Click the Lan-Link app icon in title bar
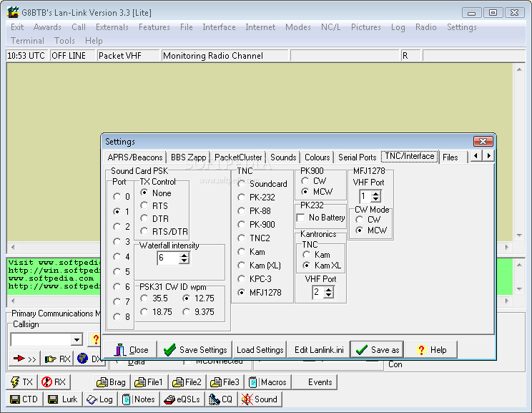This screenshot has width=532, height=413. [13, 13]
